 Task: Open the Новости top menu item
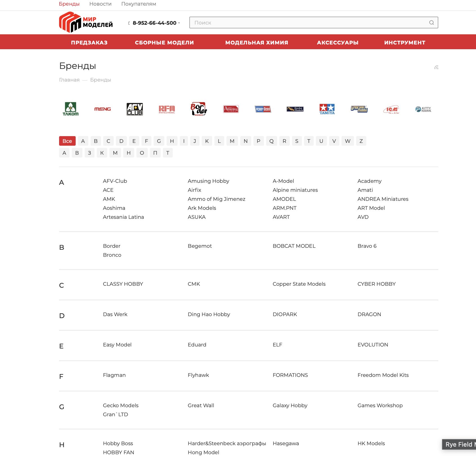[100, 4]
